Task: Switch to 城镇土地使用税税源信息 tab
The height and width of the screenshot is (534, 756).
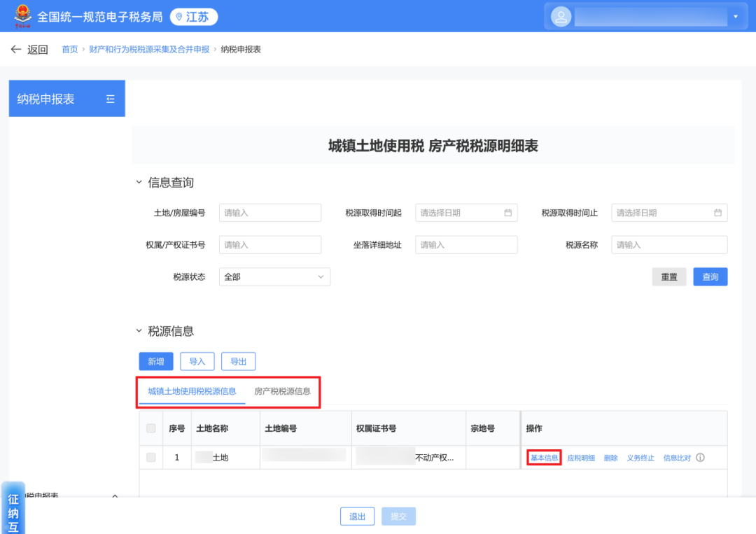Action: 192,391
